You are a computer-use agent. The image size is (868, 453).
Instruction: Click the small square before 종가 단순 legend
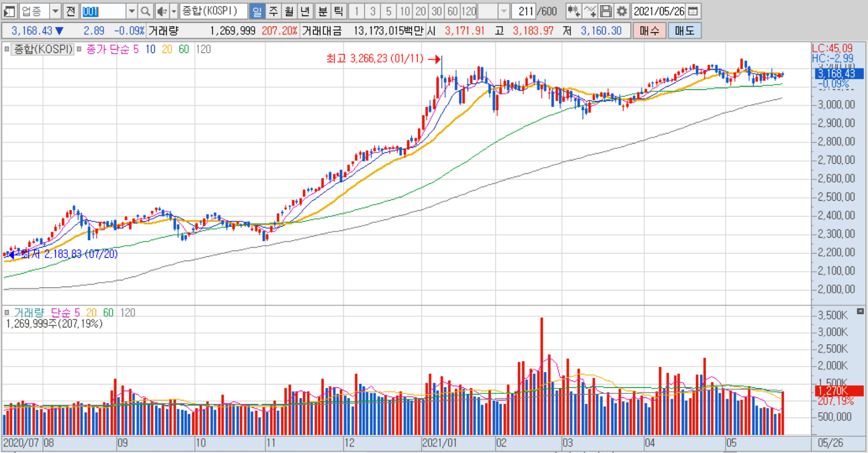coord(80,49)
